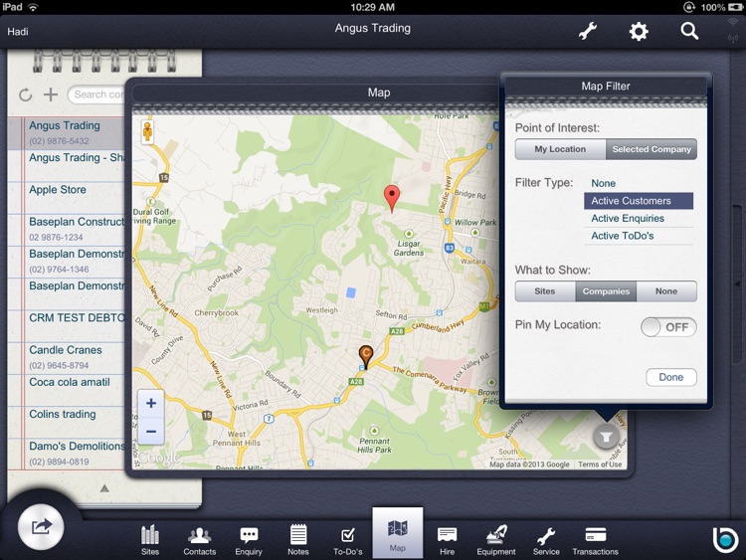Image resolution: width=746 pixels, height=560 pixels.
Task: Tap Cherrybrook label on map
Action: coord(217,313)
